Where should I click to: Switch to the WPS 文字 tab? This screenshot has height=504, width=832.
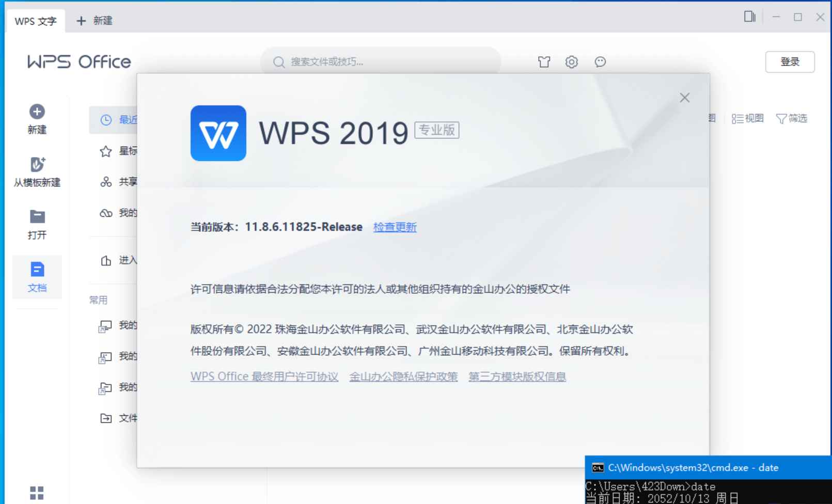[x=35, y=21]
